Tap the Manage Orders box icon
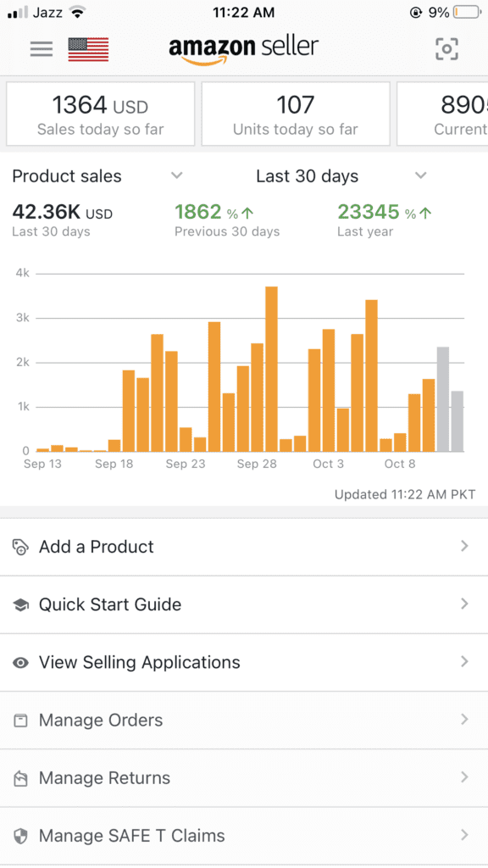488x868 pixels. tap(20, 721)
